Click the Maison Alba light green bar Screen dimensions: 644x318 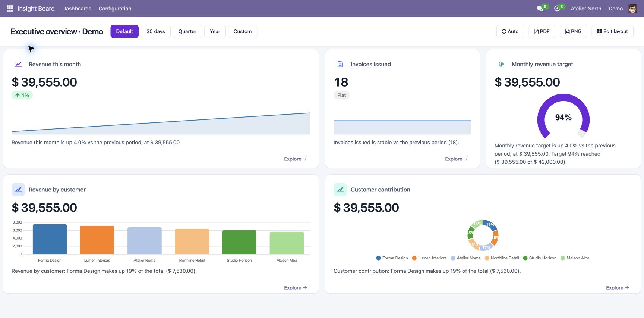point(287,243)
